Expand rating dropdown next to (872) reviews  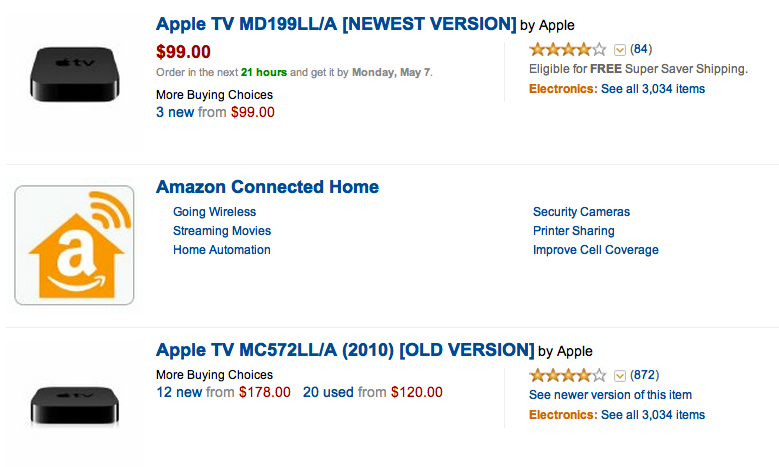[x=620, y=376]
